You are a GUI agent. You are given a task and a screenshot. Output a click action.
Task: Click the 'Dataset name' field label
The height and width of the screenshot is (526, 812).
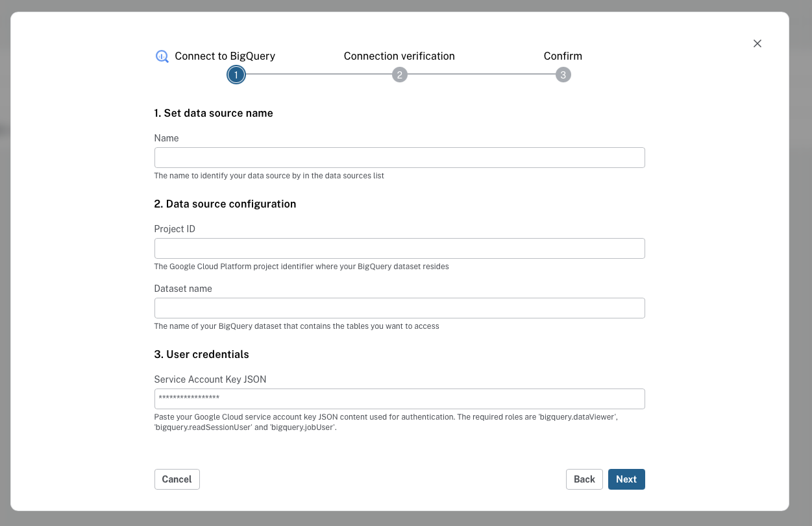(183, 289)
